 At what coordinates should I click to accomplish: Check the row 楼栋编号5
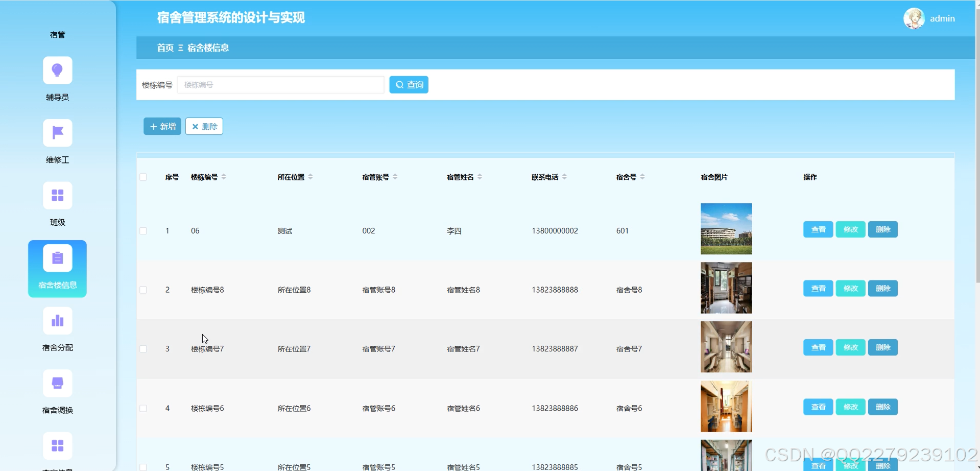point(144,467)
